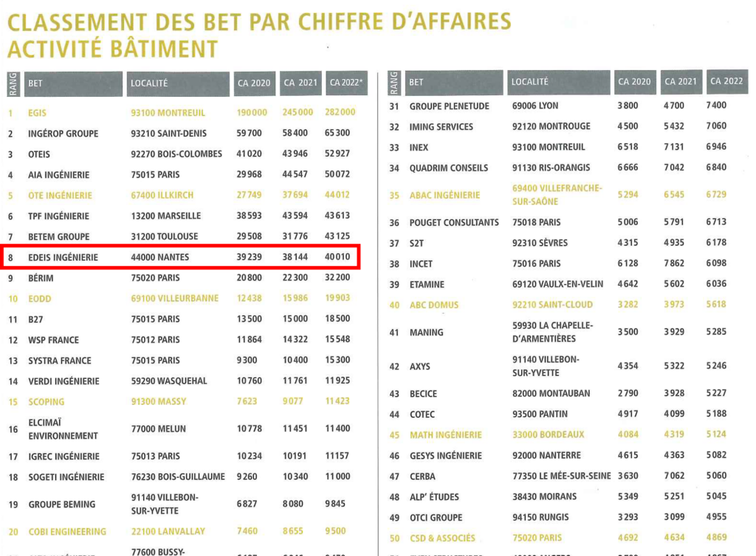The height and width of the screenshot is (556, 756).
Task: Select ABAC INGÉNIERIE in right table
Action: click(x=444, y=195)
